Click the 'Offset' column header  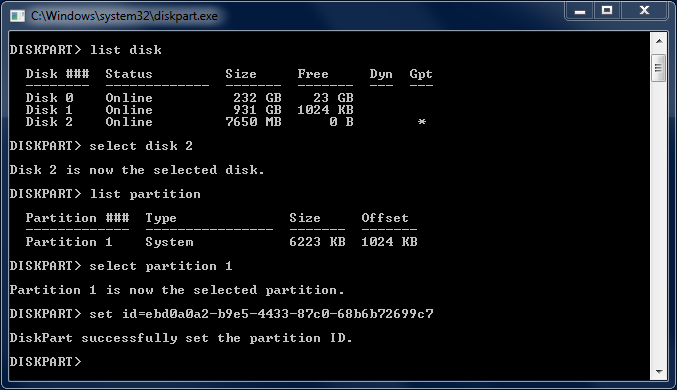coord(385,218)
